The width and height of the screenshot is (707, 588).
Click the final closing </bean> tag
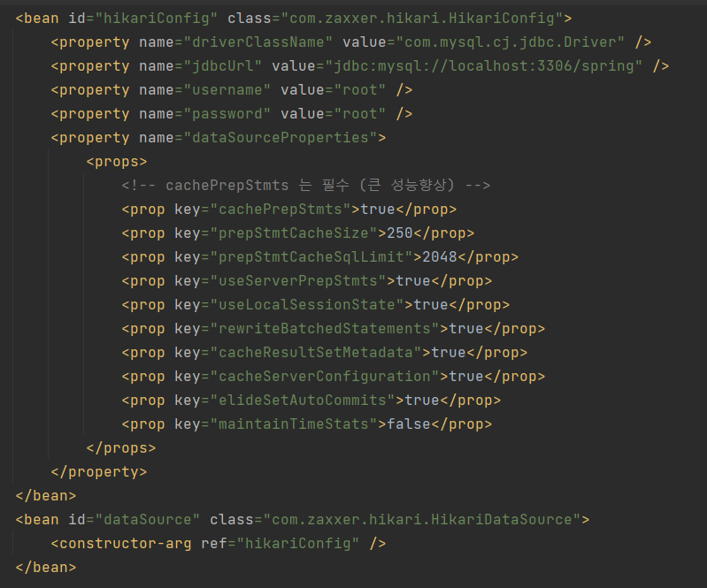(x=46, y=568)
